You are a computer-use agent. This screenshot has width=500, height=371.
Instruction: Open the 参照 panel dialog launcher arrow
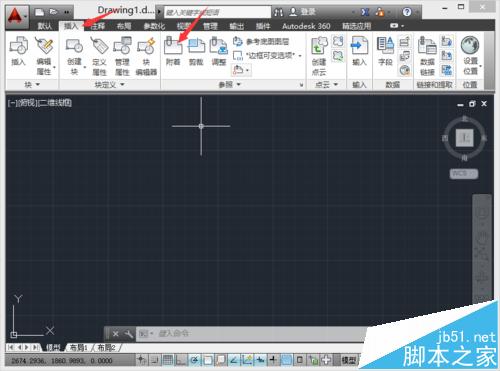(301, 85)
